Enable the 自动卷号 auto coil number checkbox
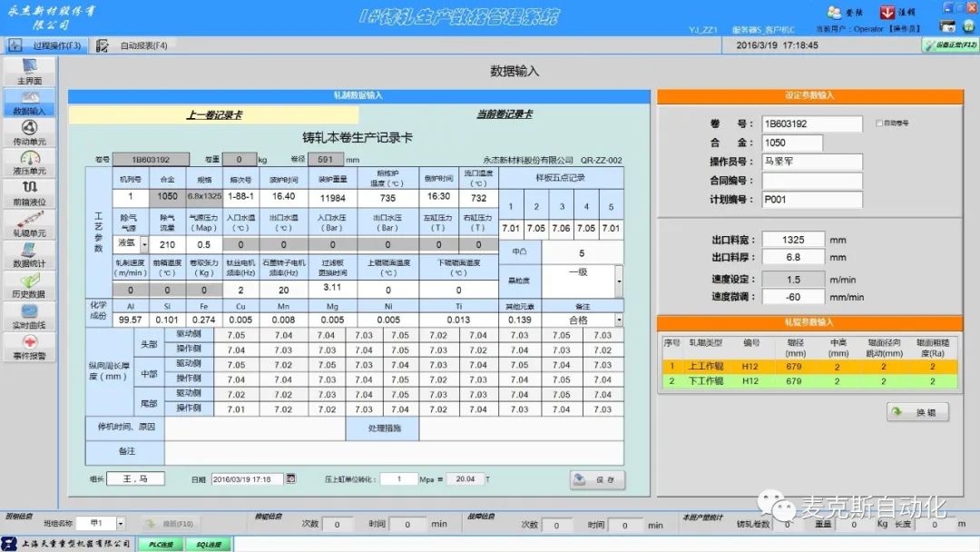Screen dimensions: 980x552 879,123
